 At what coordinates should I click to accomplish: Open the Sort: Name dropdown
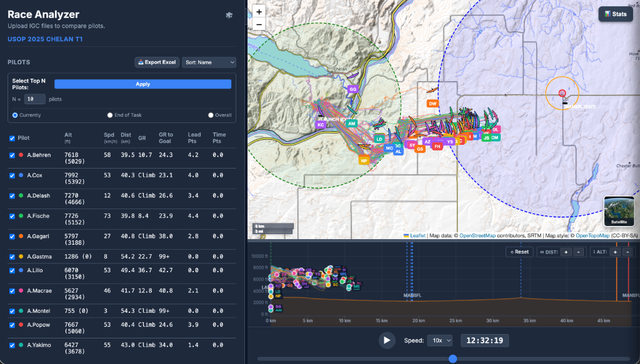[209, 62]
